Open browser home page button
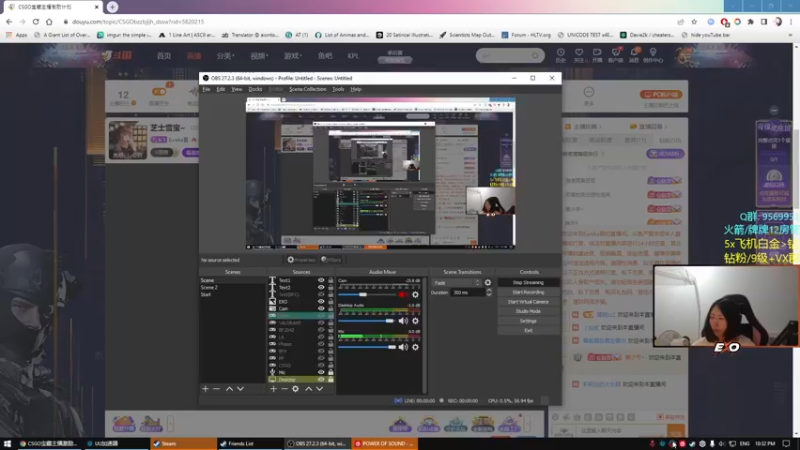 point(49,22)
